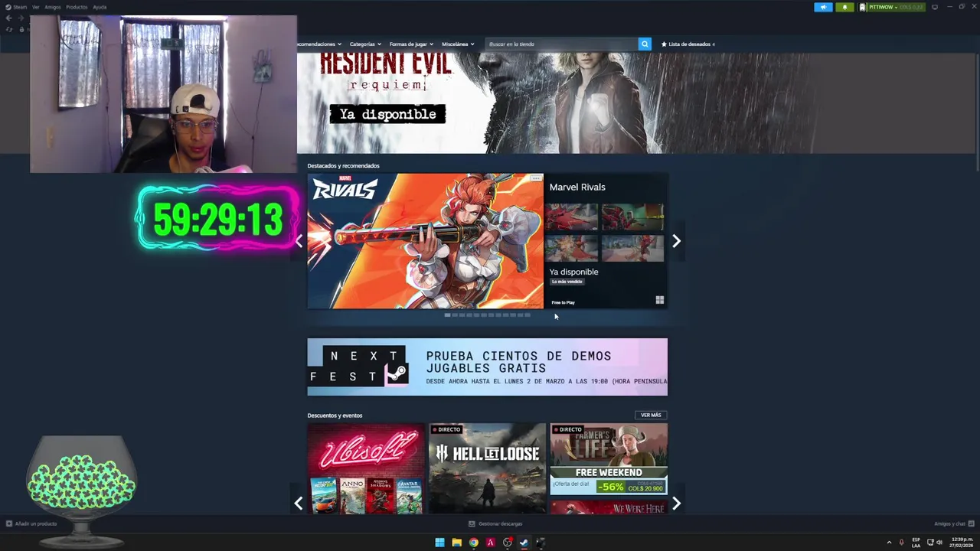Image resolution: width=980 pixels, height=551 pixels.
Task: Open the Next Fest demos banner
Action: pyautogui.click(x=487, y=367)
